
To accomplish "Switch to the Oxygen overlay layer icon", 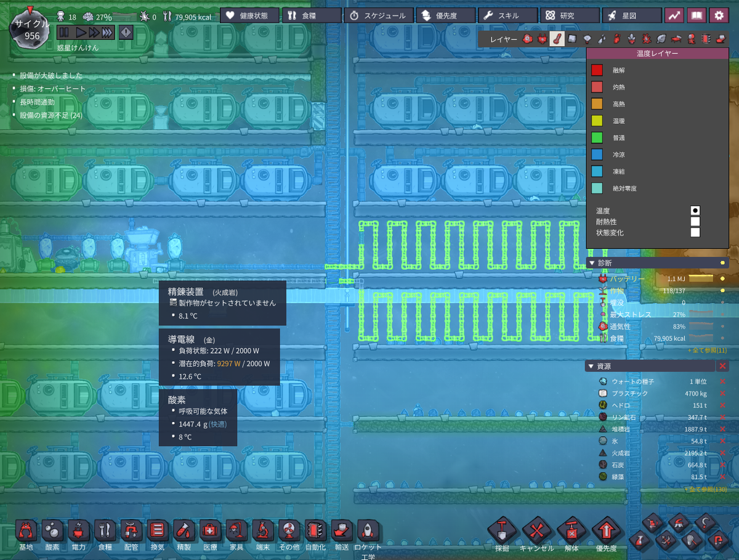I will click(528, 39).
